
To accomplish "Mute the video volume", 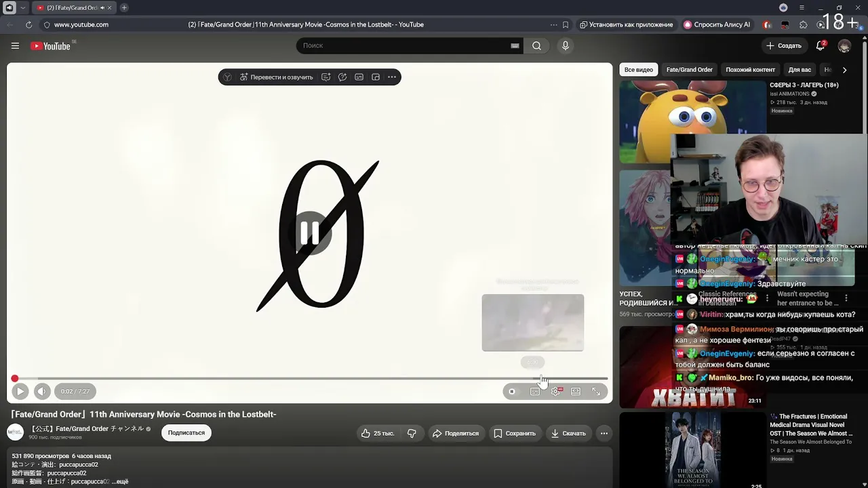I will (42, 391).
